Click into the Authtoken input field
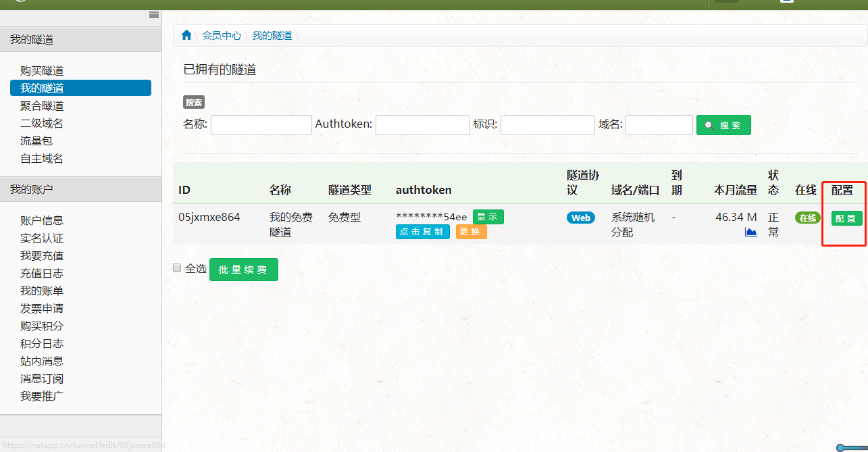868x452 pixels. [422, 125]
